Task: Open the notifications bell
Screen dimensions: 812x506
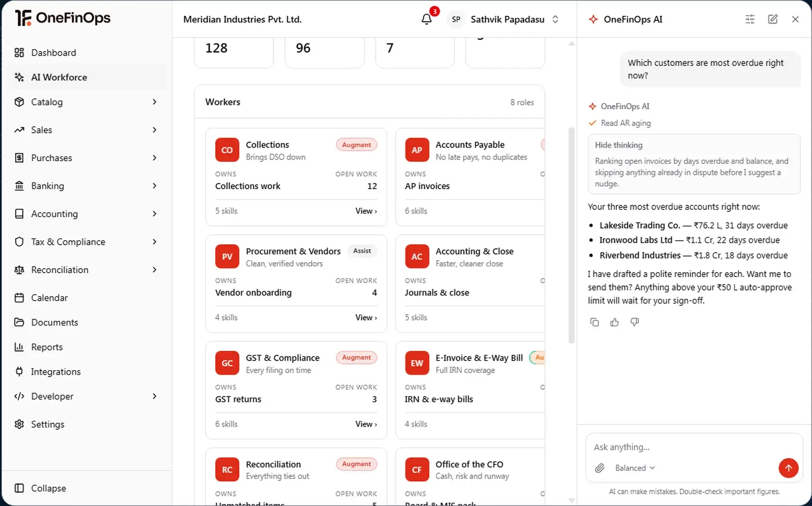Action: pos(426,19)
